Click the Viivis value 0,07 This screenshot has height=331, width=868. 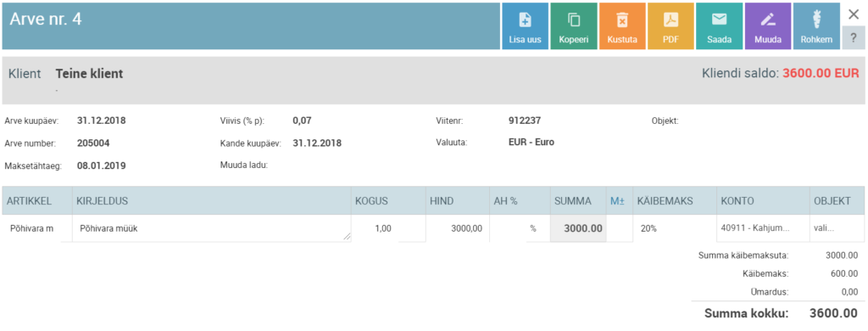click(x=303, y=120)
